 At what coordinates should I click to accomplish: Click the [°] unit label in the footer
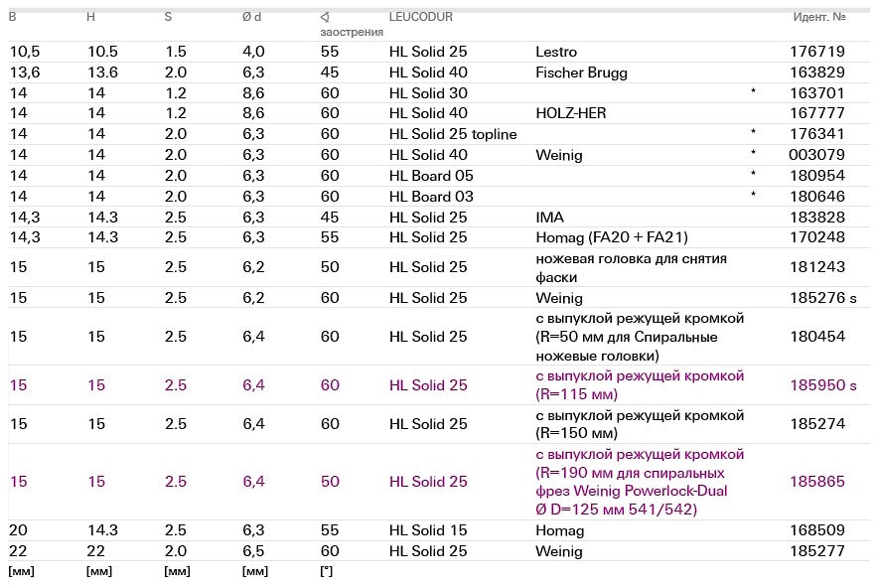326,572
